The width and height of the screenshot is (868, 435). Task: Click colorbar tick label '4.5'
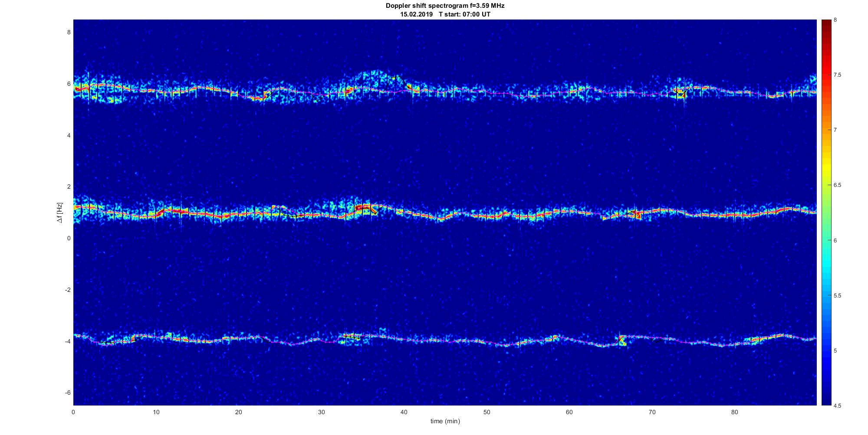(837, 406)
